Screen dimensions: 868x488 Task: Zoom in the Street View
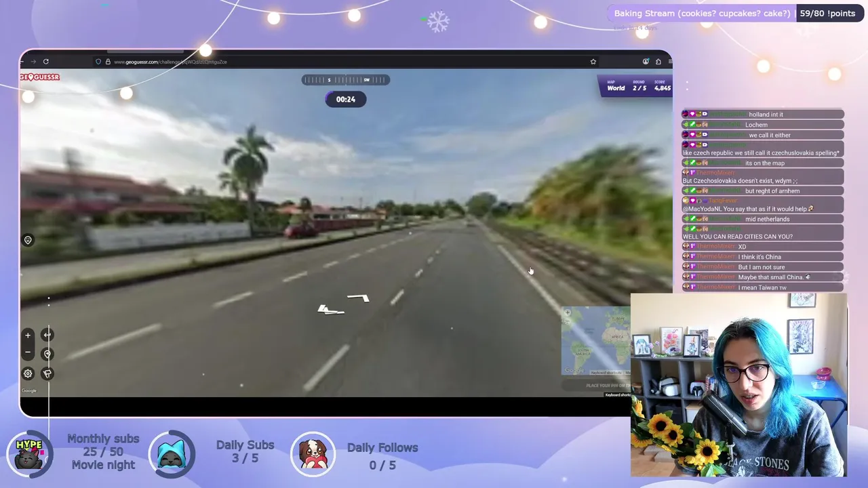point(28,335)
